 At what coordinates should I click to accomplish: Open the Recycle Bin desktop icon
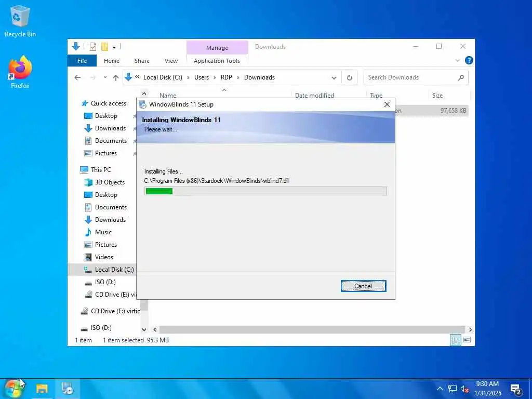[20, 21]
